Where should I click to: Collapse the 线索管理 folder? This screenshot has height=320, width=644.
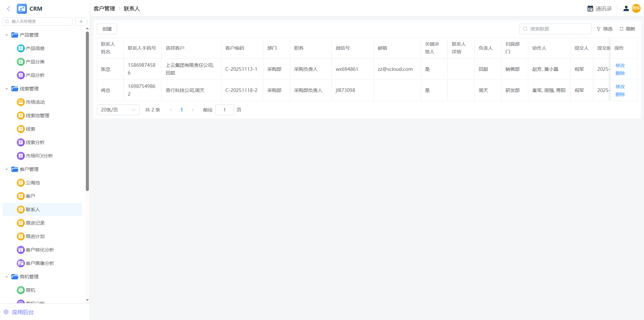pos(7,89)
